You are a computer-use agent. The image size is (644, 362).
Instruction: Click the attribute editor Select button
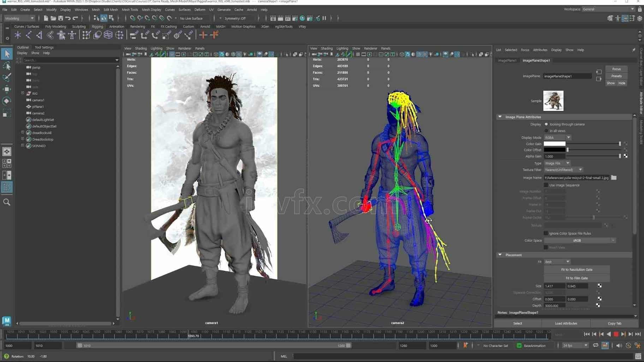[x=518, y=323]
